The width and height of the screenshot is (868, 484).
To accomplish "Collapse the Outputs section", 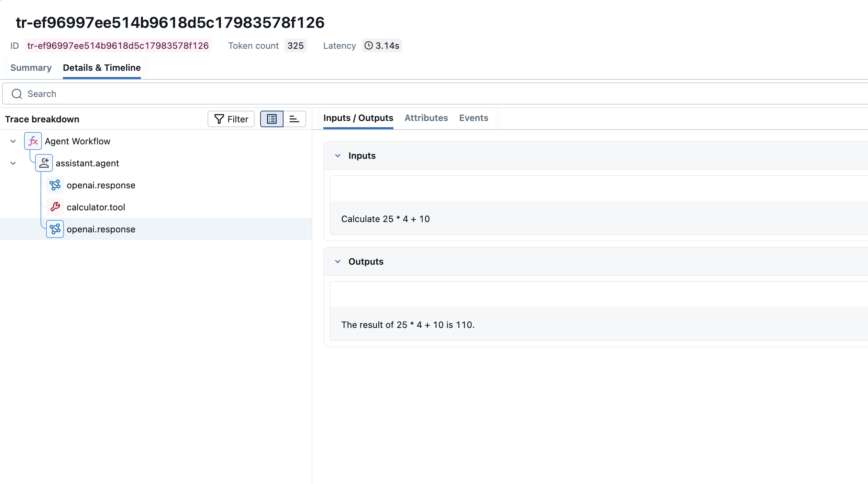I will click(x=338, y=261).
